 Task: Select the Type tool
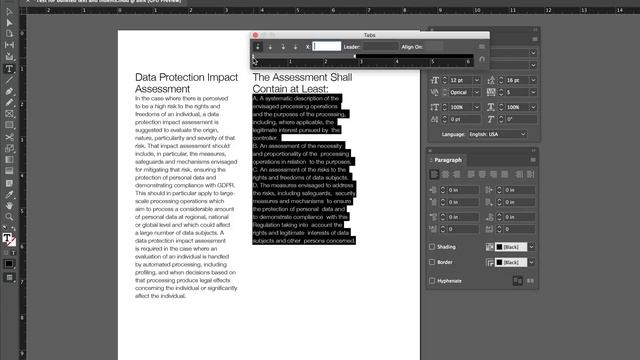click(9, 69)
